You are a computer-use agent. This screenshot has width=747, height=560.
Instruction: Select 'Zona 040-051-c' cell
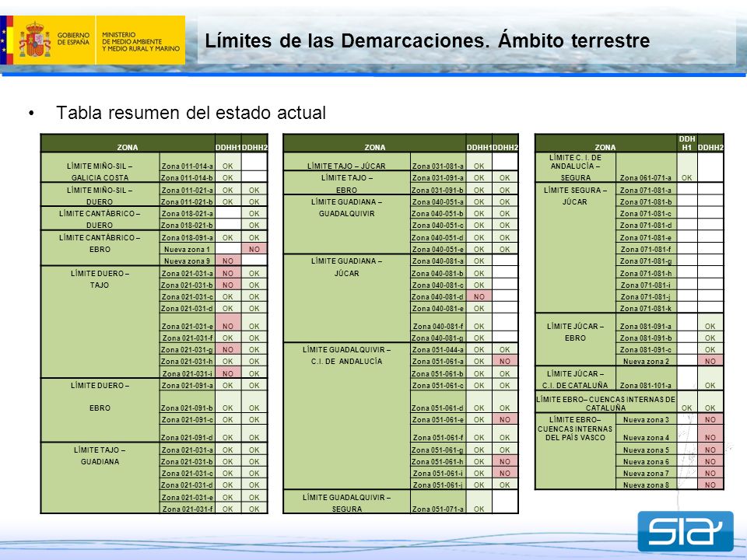pos(438,225)
